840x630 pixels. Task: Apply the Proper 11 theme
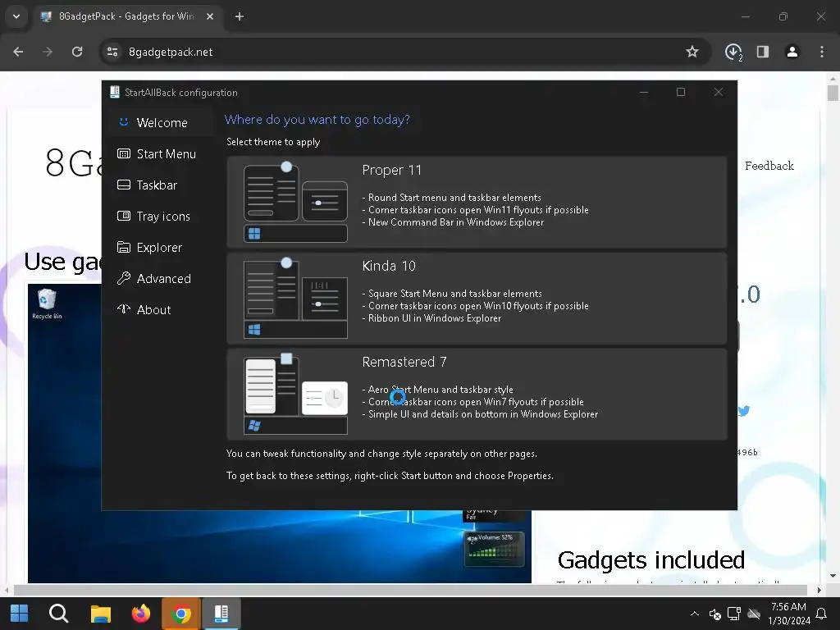tap(477, 202)
